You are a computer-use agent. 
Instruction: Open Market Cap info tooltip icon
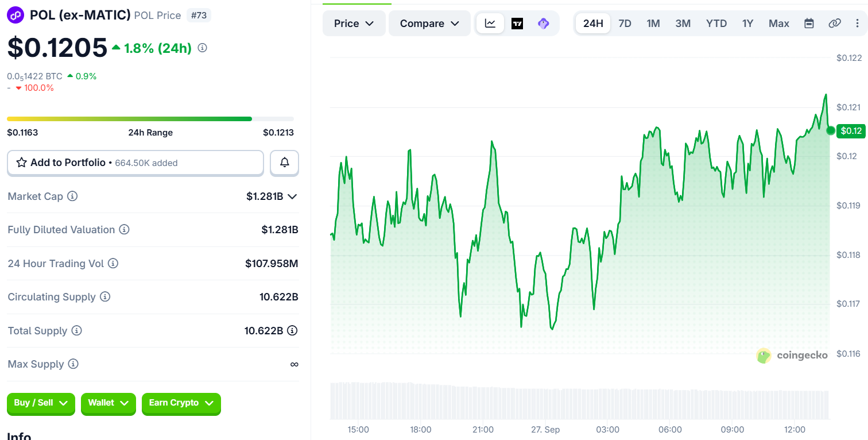[72, 196]
